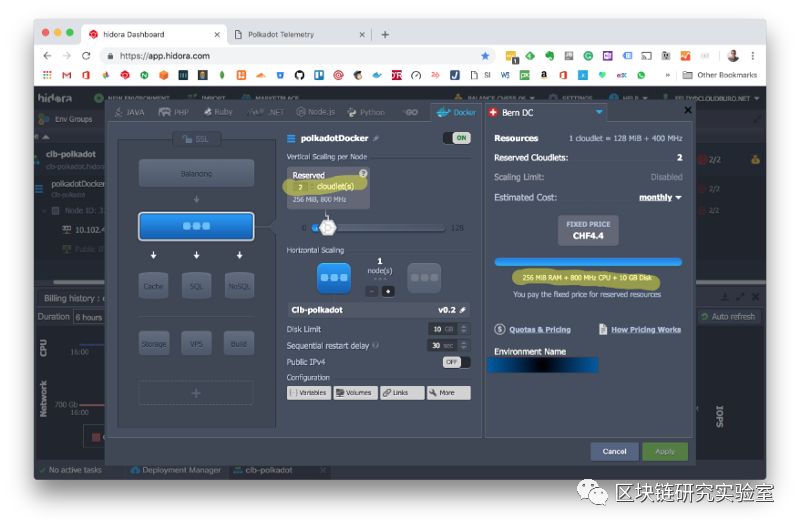Add a Build node
This screenshot has width=800, height=528.
point(239,343)
